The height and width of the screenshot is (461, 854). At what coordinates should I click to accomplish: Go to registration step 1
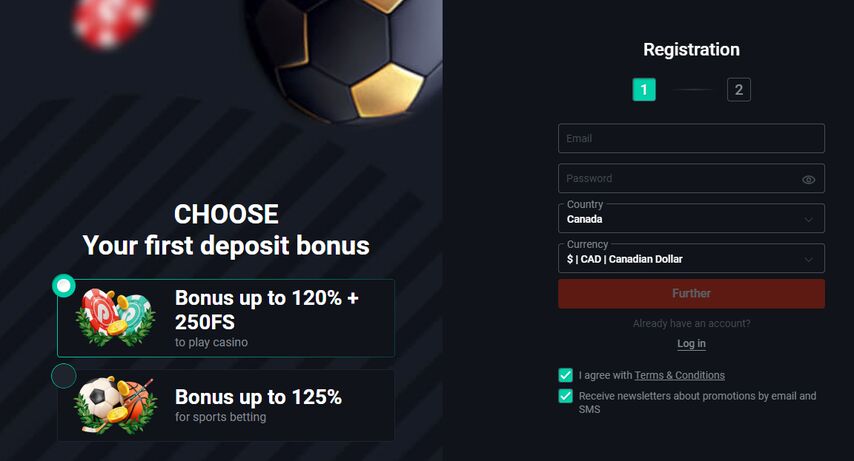(x=644, y=89)
